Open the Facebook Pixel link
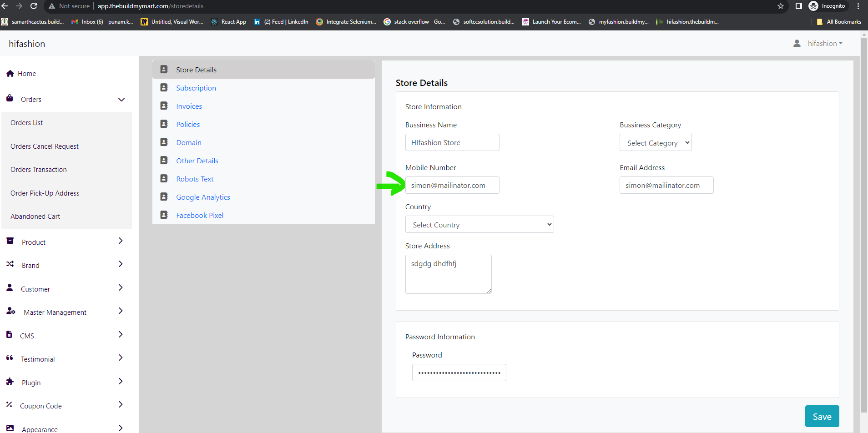The width and height of the screenshot is (868, 433). (200, 215)
